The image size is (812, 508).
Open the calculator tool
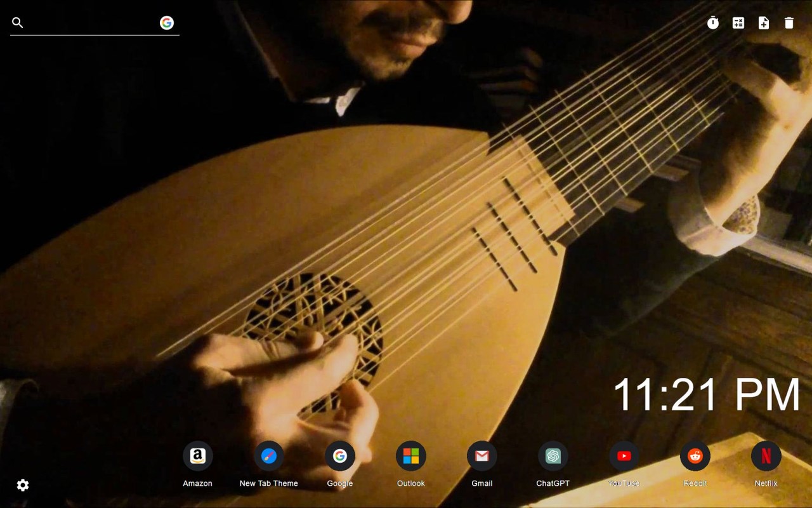click(x=738, y=23)
